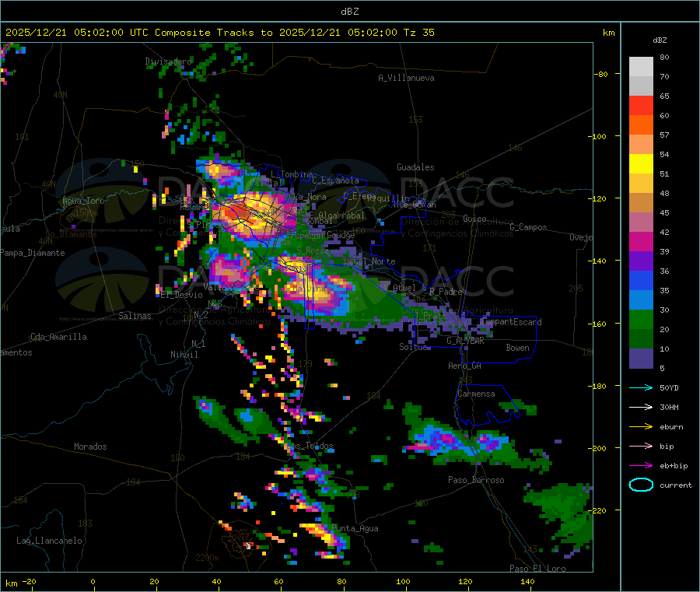
Task: Click the -80 km right axis tick
Action: (601, 74)
